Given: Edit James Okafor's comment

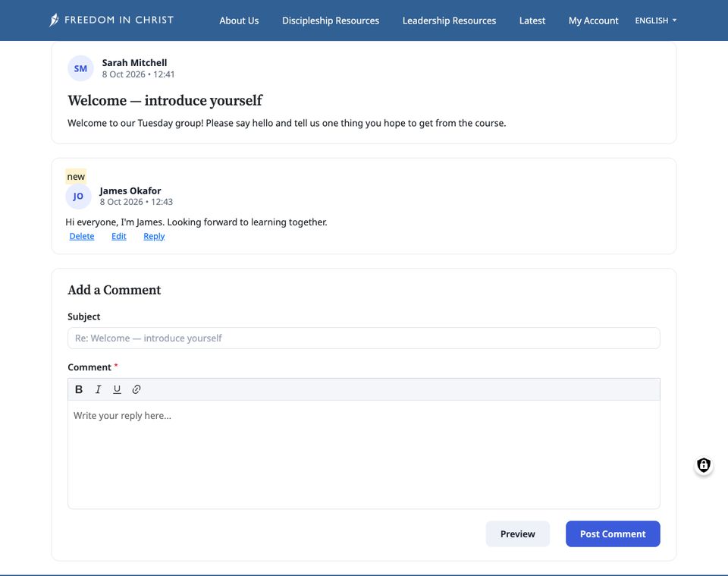Looking at the screenshot, I should [x=119, y=236].
